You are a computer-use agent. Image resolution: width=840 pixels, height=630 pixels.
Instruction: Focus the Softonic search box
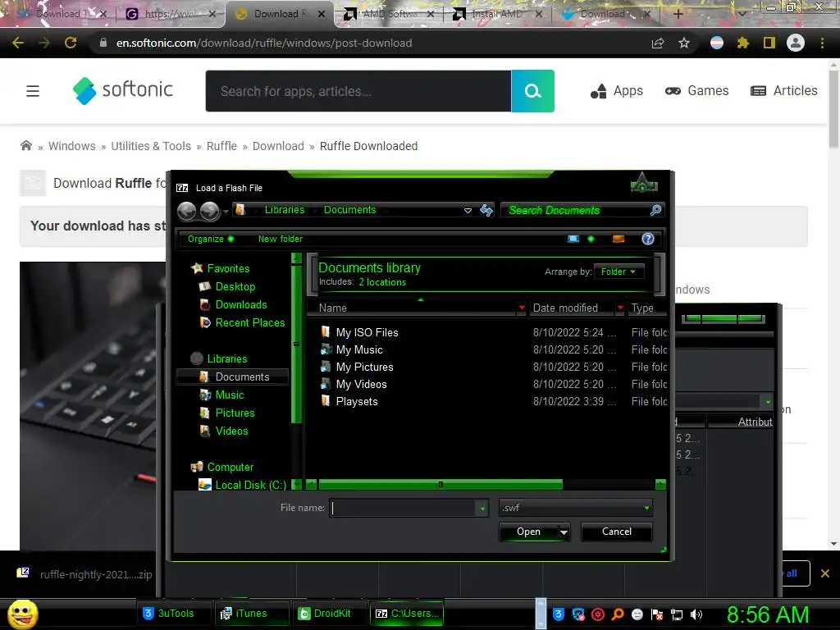[358, 91]
